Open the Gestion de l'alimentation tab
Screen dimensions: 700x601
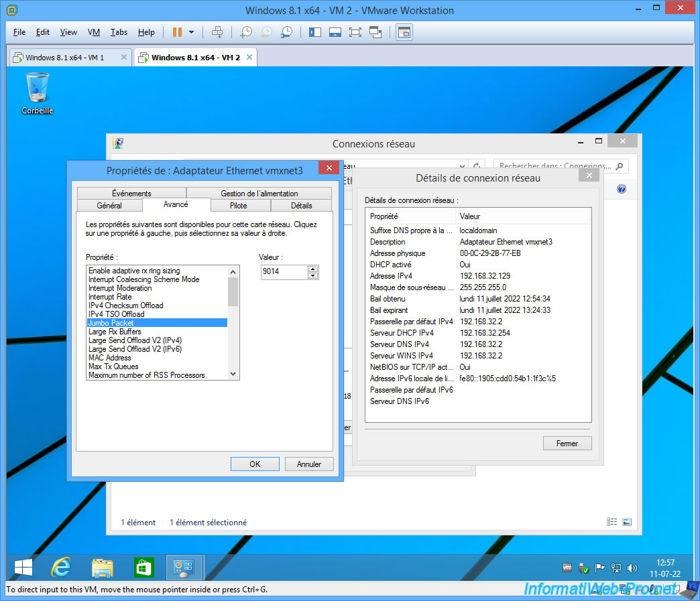[259, 193]
